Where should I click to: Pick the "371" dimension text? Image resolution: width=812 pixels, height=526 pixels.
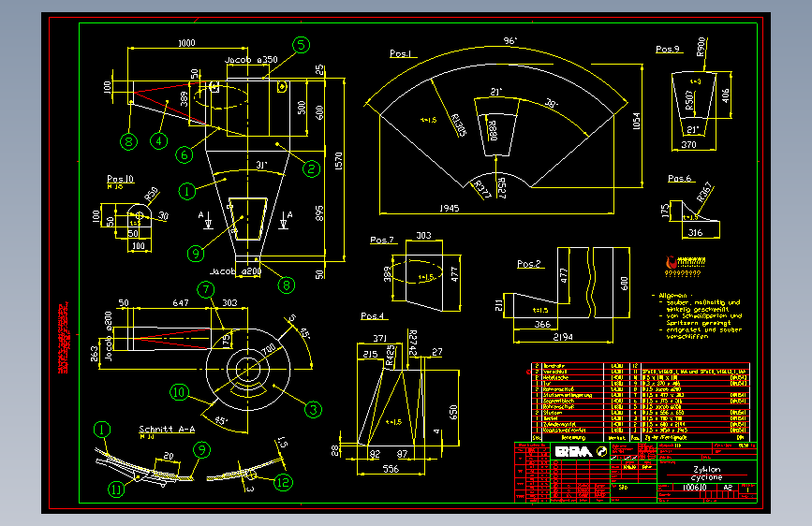click(379, 338)
